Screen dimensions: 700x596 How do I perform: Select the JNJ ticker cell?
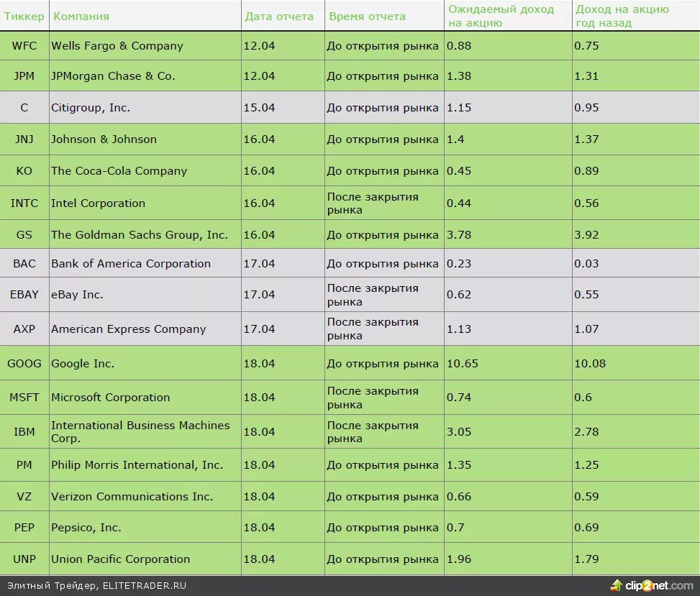click(x=24, y=139)
